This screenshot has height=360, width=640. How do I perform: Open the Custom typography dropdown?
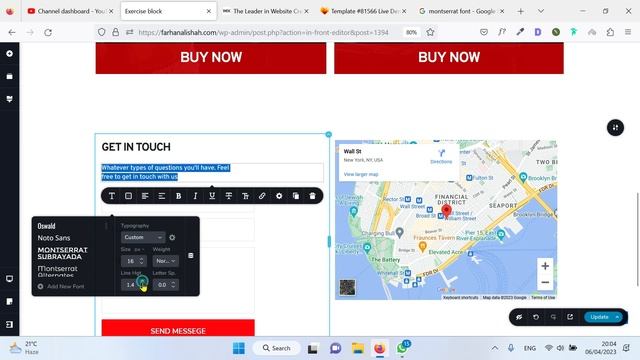point(143,237)
